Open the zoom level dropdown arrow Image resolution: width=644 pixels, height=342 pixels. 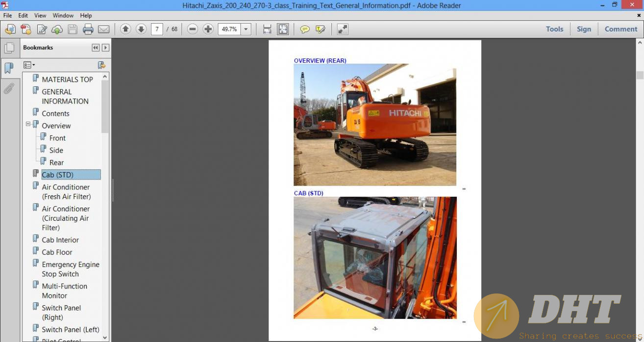point(246,29)
